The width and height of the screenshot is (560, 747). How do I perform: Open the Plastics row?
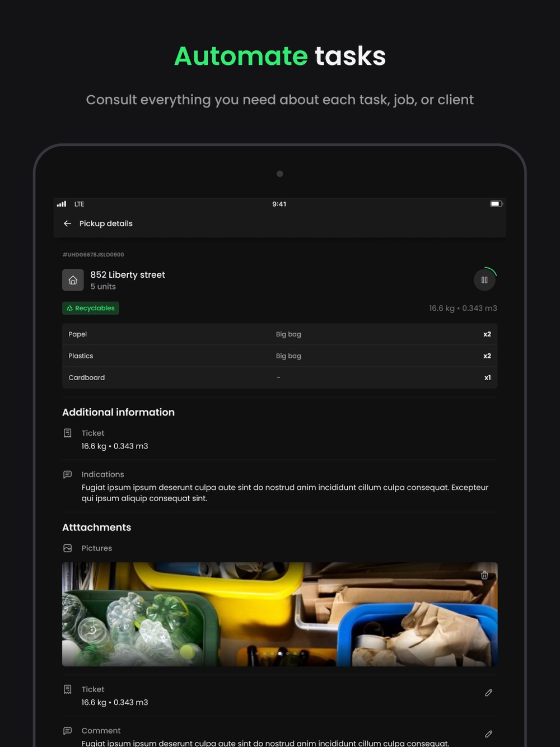coord(280,356)
